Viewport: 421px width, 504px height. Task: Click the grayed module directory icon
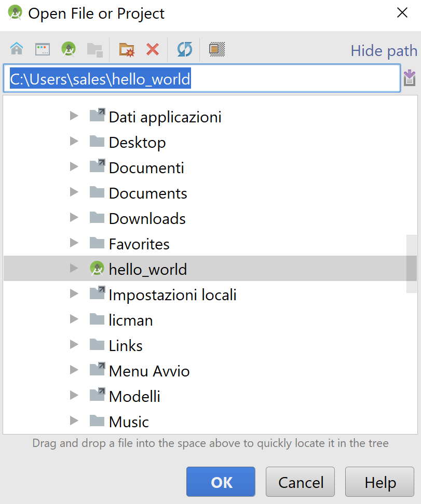pyautogui.click(x=95, y=50)
